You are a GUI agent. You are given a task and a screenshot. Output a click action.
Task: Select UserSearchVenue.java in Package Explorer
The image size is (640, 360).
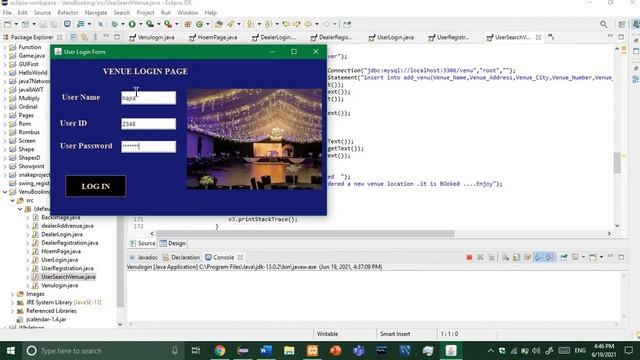point(68,277)
